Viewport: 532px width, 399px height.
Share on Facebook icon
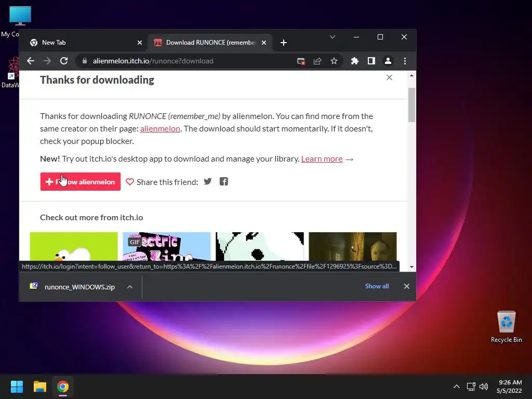click(x=223, y=181)
